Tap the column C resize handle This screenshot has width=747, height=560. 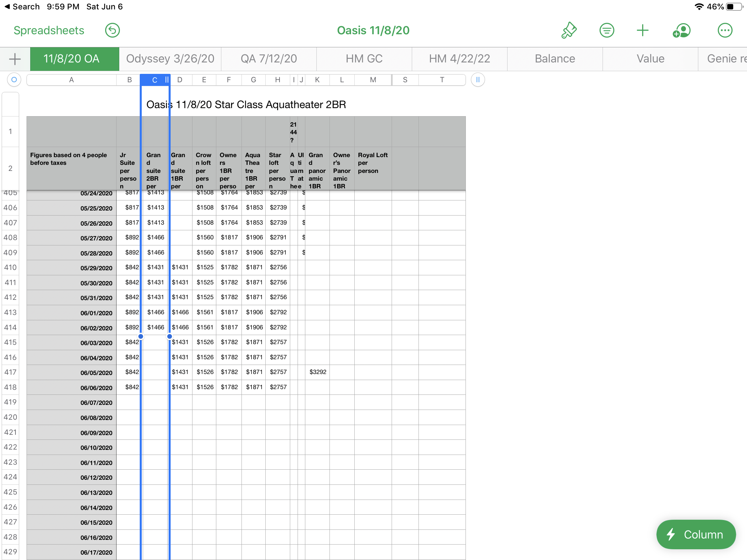point(167,80)
